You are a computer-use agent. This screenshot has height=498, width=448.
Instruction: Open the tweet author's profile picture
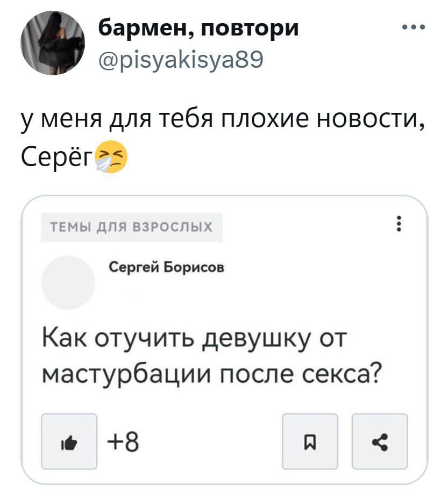coord(53,44)
